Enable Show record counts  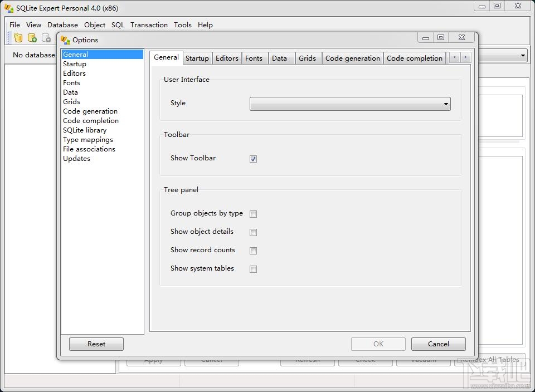click(254, 251)
